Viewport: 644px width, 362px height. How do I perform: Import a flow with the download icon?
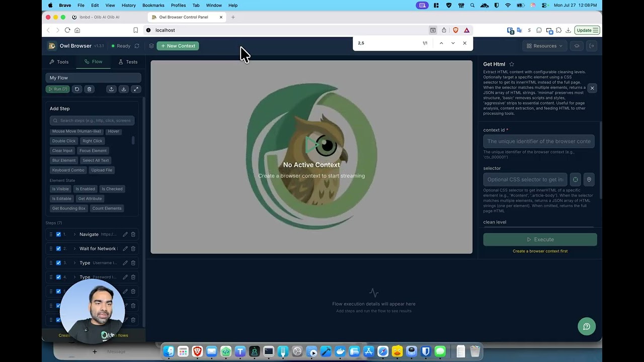123,89
